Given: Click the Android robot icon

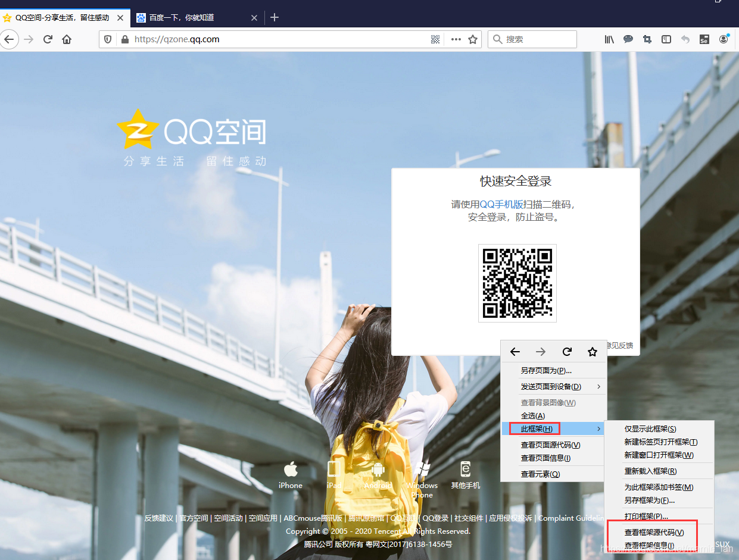Looking at the screenshot, I should 378,469.
